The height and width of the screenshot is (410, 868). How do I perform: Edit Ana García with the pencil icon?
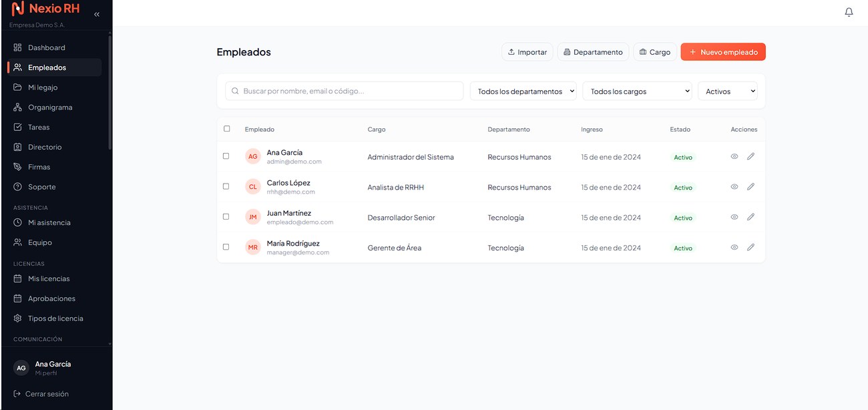(x=750, y=156)
